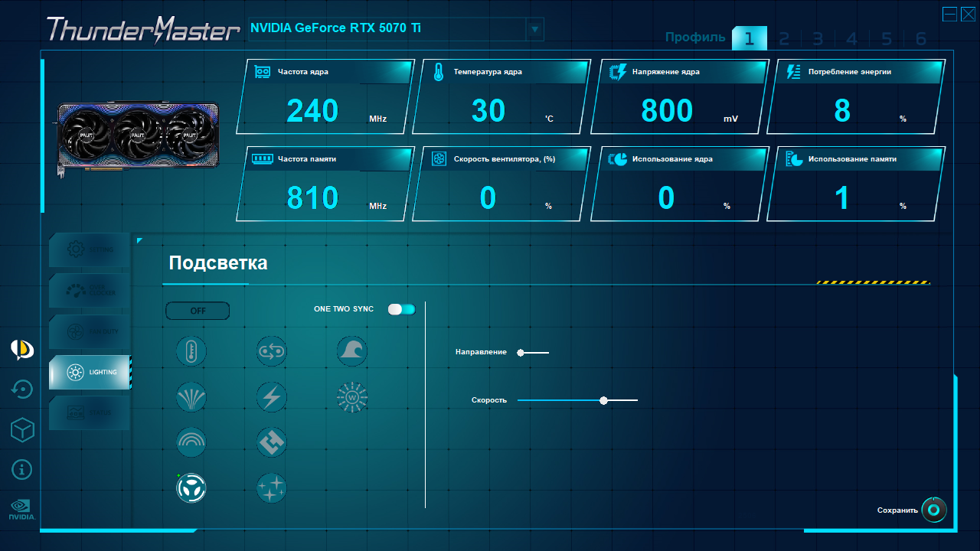The width and height of the screenshot is (980, 551).
Task: Close the ThunderMaster window
Action: (x=968, y=14)
